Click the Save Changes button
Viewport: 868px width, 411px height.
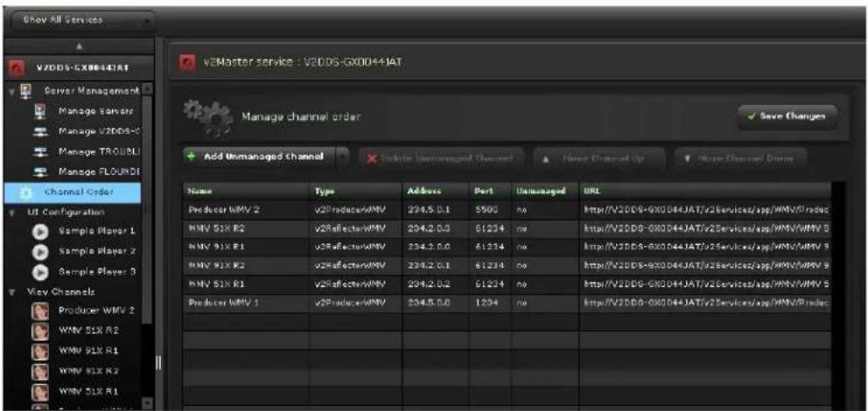click(x=787, y=116)
